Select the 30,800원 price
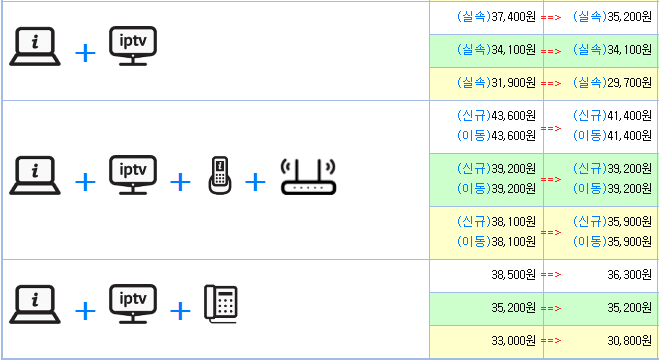The height and width of the screenshot is (361, 659). click(x=630, y=341)
